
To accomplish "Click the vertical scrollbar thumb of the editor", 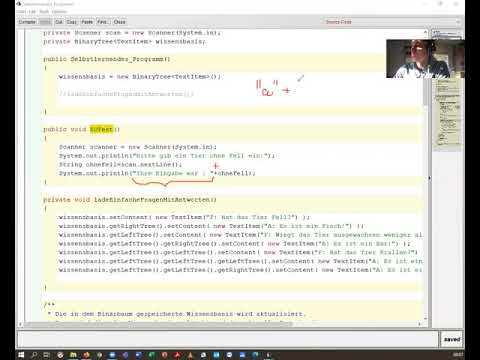I will coord(426,91).
